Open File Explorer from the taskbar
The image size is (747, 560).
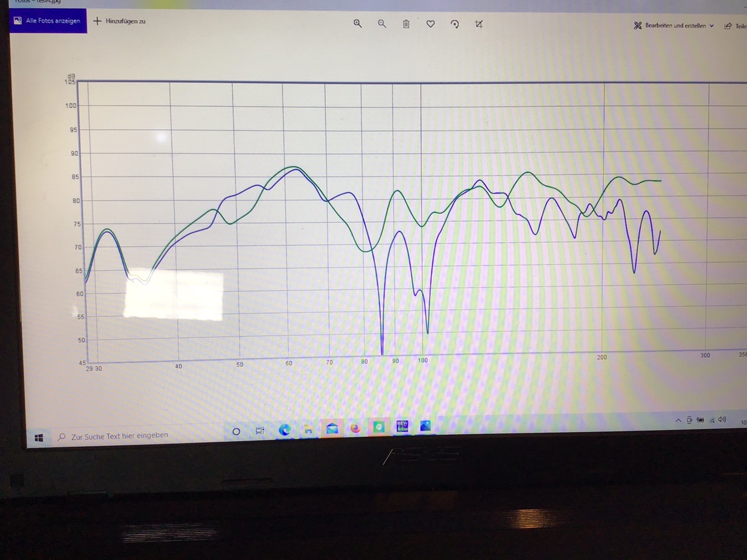pos(308,430)
